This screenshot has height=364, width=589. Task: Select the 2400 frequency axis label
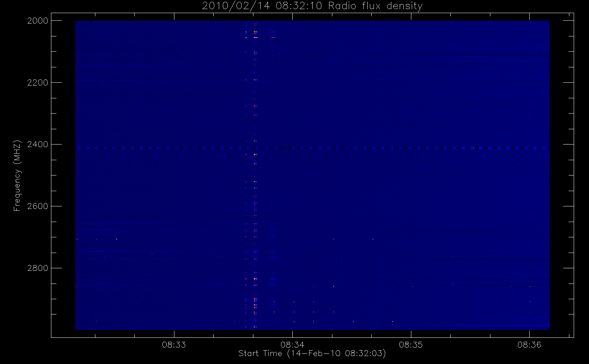tap(38, 145)
